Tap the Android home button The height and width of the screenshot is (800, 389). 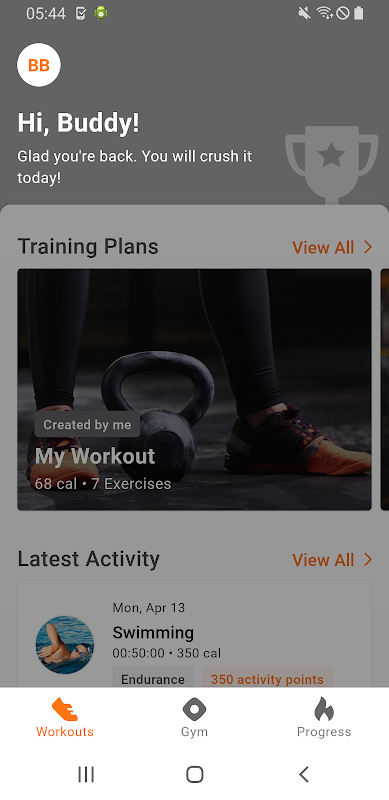pyautogui.click(x=194, y=774)
